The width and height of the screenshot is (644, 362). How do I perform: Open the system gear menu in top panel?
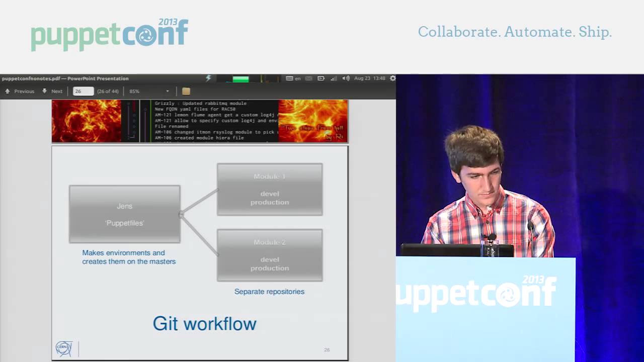coord(393,78)
